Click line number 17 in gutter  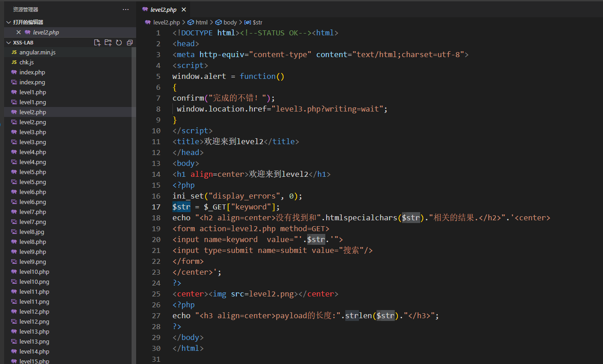(156, 207)
